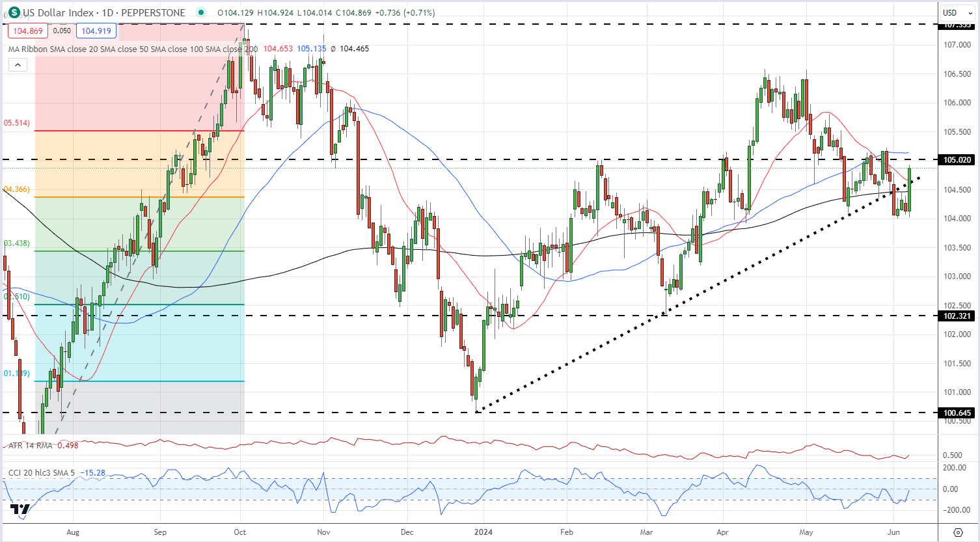Click the 100.645 price label on axis
The width and height of the screenshot is (980, 542).
957,413
